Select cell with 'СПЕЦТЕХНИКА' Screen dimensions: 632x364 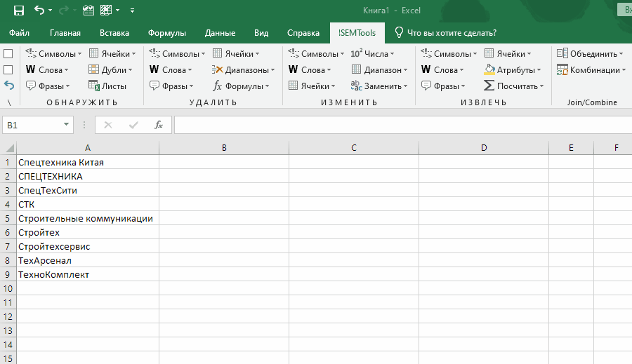[x=88, y=176]
